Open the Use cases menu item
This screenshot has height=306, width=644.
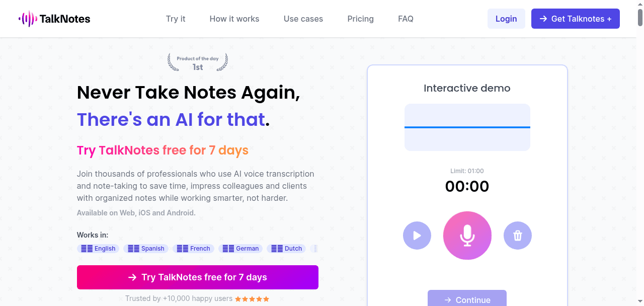pos(303,19)
